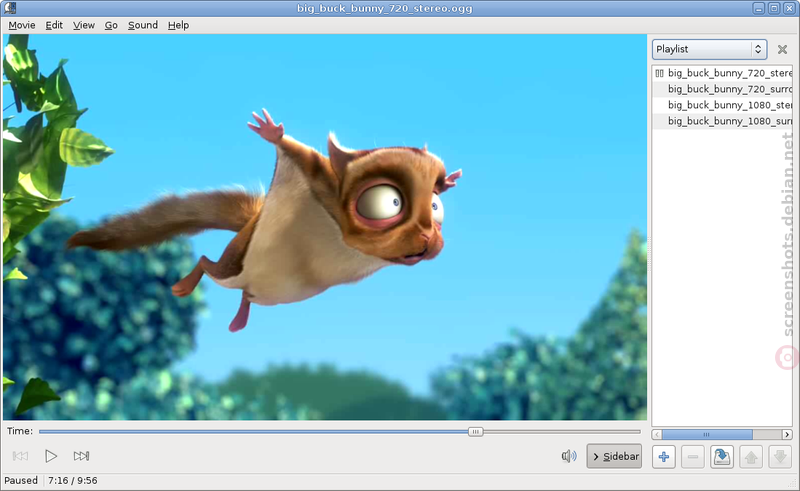This screenshot has height=491, width=800.
Task: Open the Go menu
Action: 111,25
